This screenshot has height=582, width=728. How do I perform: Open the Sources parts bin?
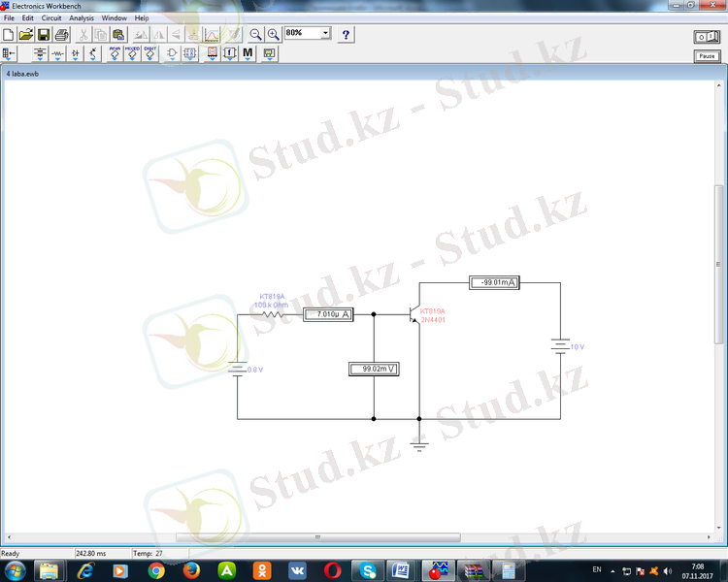click(40, 54)
